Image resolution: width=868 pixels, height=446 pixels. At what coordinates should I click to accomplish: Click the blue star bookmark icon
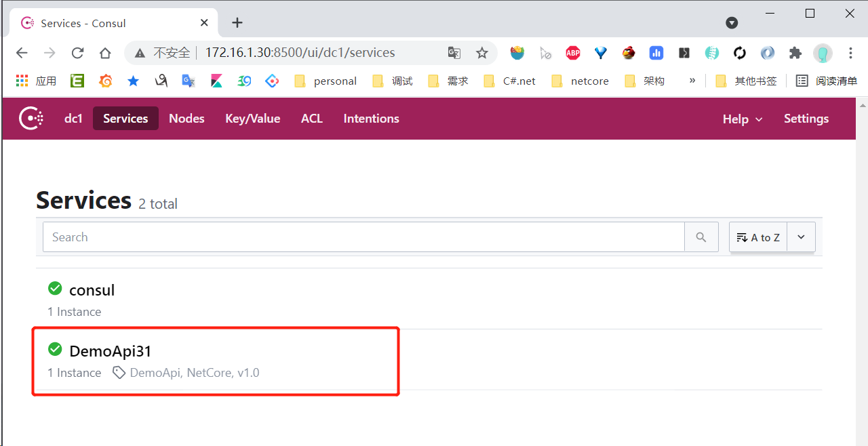pos(134,81)
